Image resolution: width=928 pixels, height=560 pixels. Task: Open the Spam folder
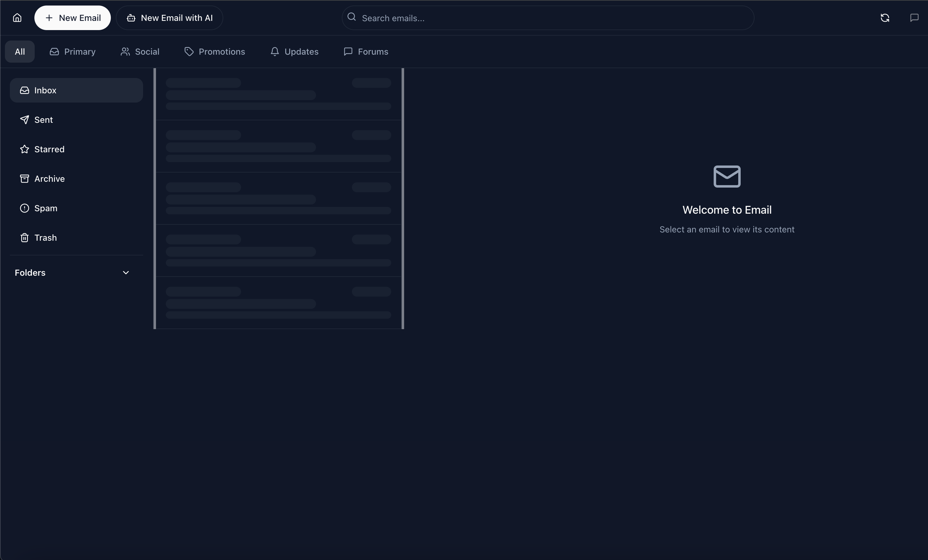tap(45, 208)
